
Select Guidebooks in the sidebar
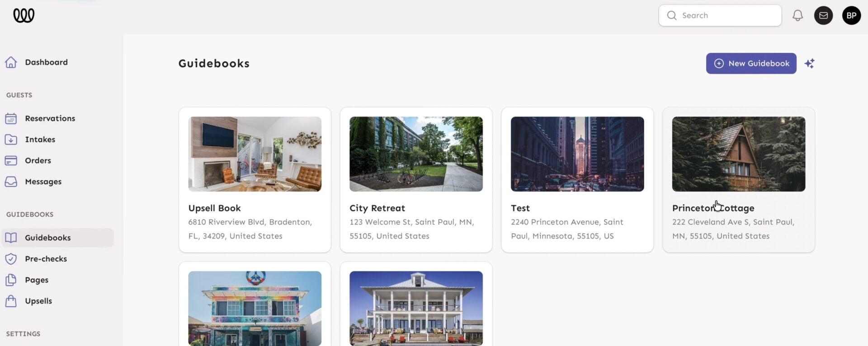pyautogui.click(x=47, y=238)
